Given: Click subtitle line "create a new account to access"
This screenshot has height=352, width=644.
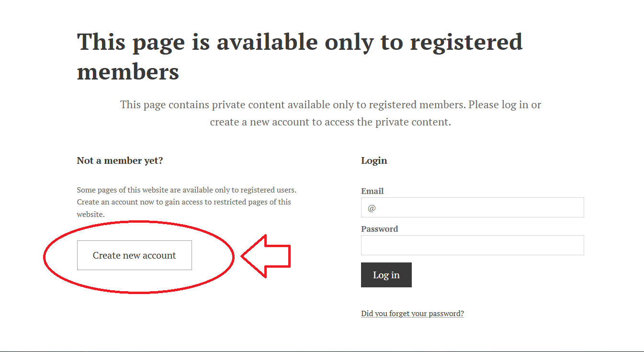Looking at the screenshot, I should (330, 122).
